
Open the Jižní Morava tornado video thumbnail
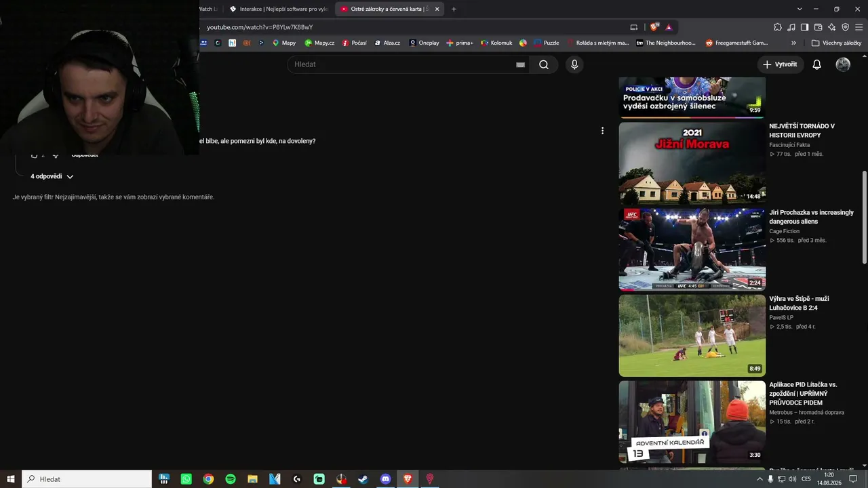tap(692, 163)
